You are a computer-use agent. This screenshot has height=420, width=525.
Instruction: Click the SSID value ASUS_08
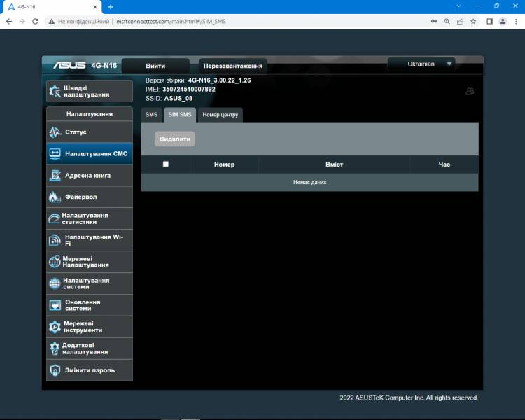pyautogui.click(x=178, y=99)
